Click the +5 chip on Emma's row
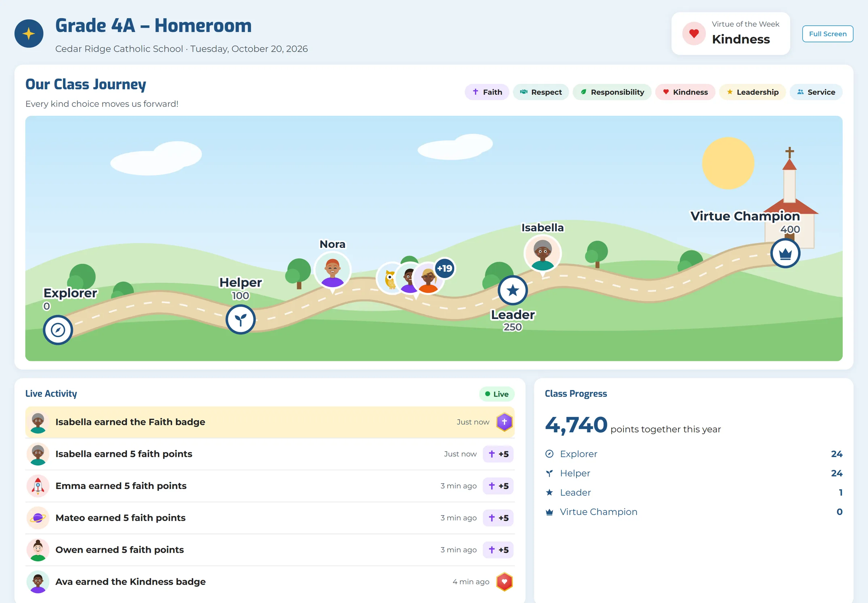Image resolution: width=868 pixels, height=603 pixels. click(498, 486)
